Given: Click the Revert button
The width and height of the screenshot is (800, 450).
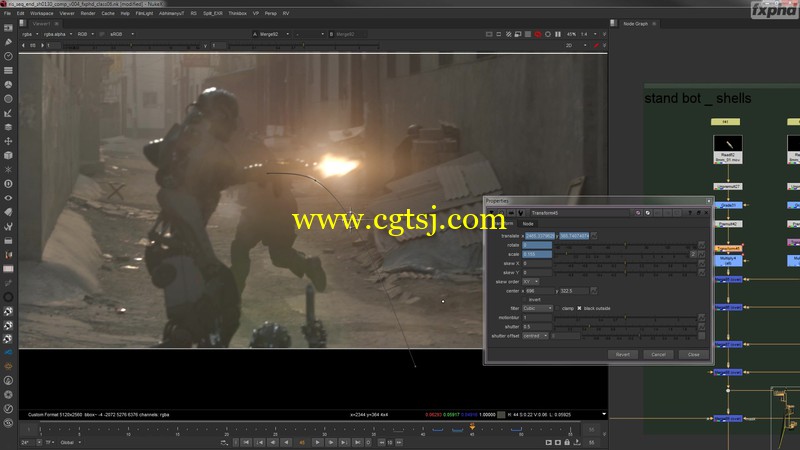Looking at the screenshot, I should coord(622,354).
